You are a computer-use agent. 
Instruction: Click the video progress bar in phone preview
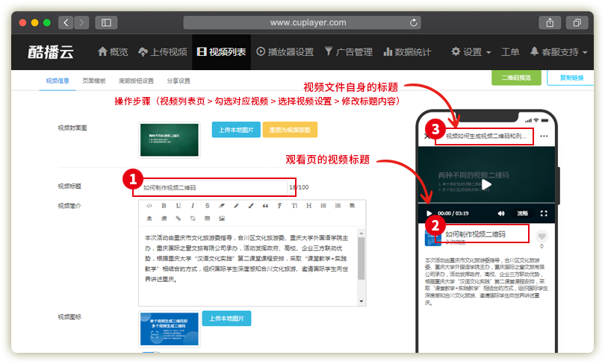point(486,204)
